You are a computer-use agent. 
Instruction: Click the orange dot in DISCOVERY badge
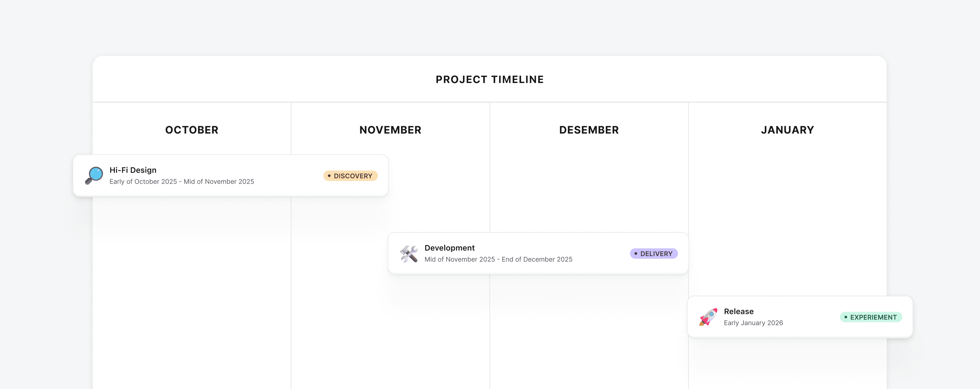[x=329, y=176]
